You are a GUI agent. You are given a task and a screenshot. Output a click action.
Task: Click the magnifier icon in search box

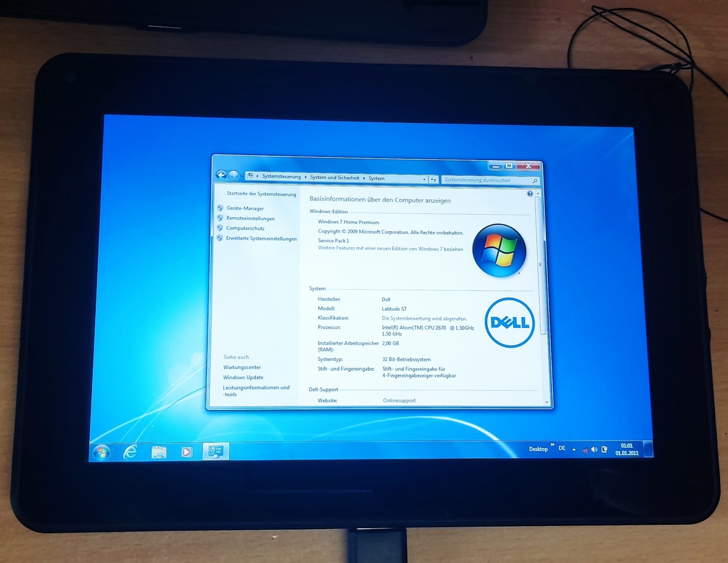click(534, 181)
